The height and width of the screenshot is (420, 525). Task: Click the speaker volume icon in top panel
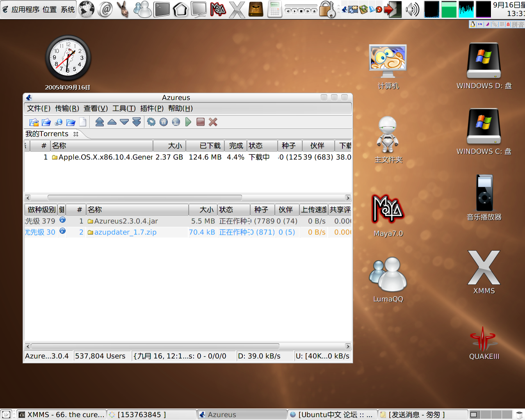click(x=412, y=9)
